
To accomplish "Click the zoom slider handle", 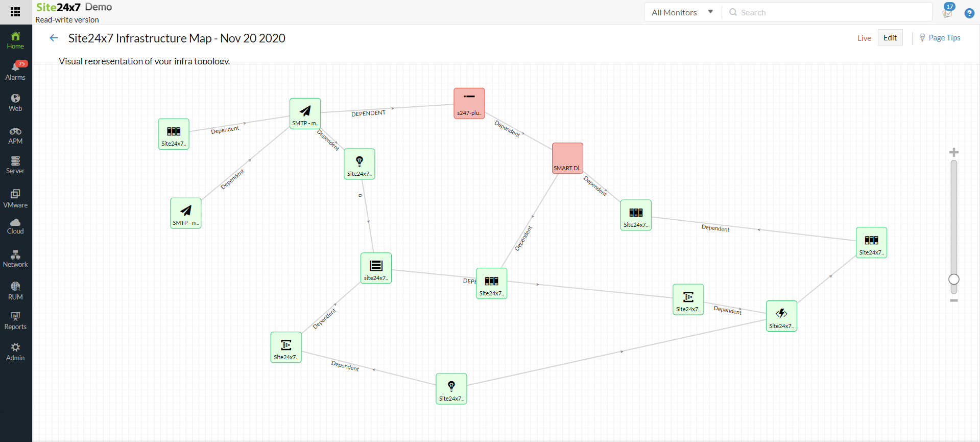I will (x=953, y=280).
